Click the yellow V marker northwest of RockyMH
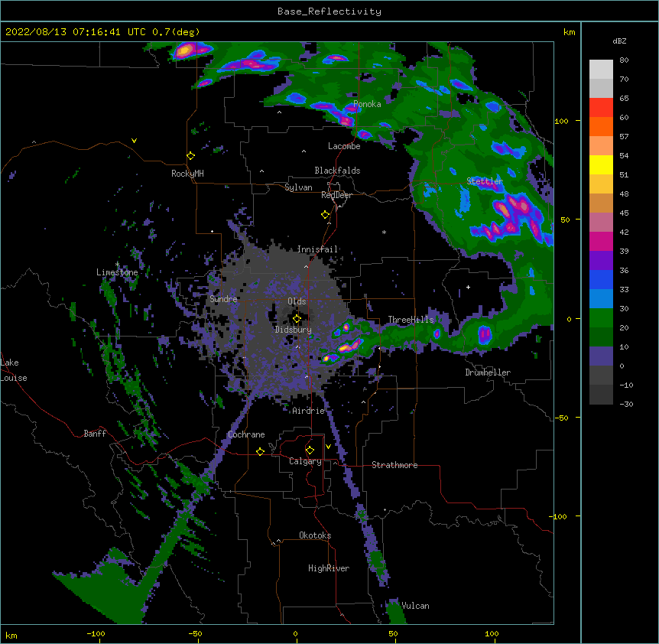The height and width of the screenshot is (644, 659). pyautogui.click(x=134, y=141)
